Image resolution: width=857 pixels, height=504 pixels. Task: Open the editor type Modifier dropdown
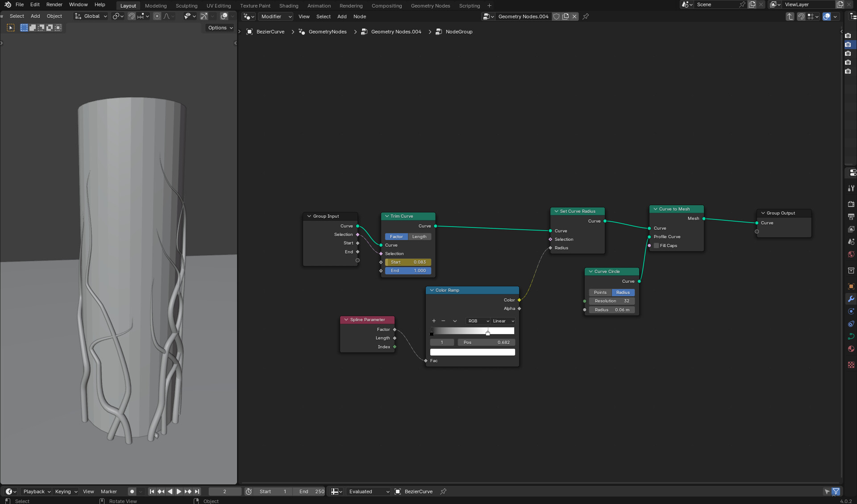tap(275, 17)
